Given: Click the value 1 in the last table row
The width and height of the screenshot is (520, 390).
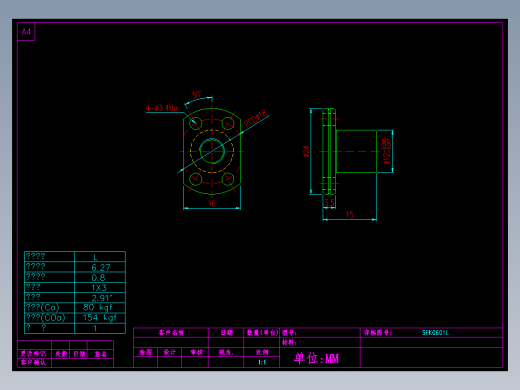Looking at the screenshot, I should click(95, 328).
